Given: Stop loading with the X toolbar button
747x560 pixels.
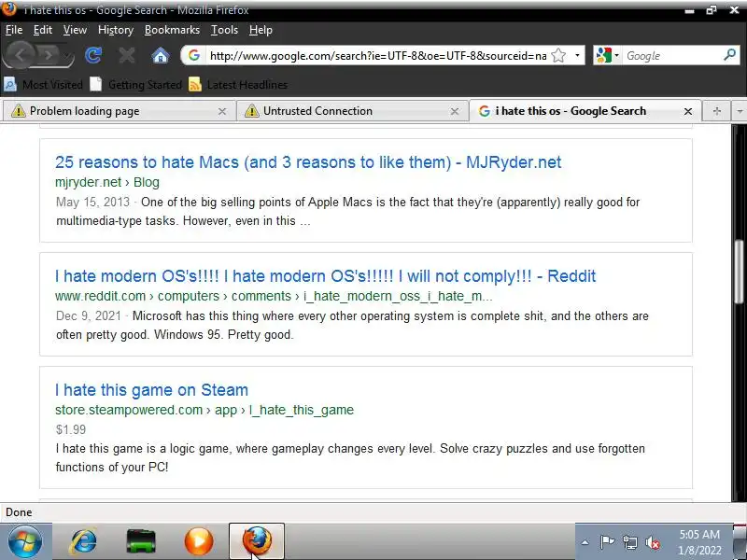Looking at the screenshot, I should pos(126,56).
